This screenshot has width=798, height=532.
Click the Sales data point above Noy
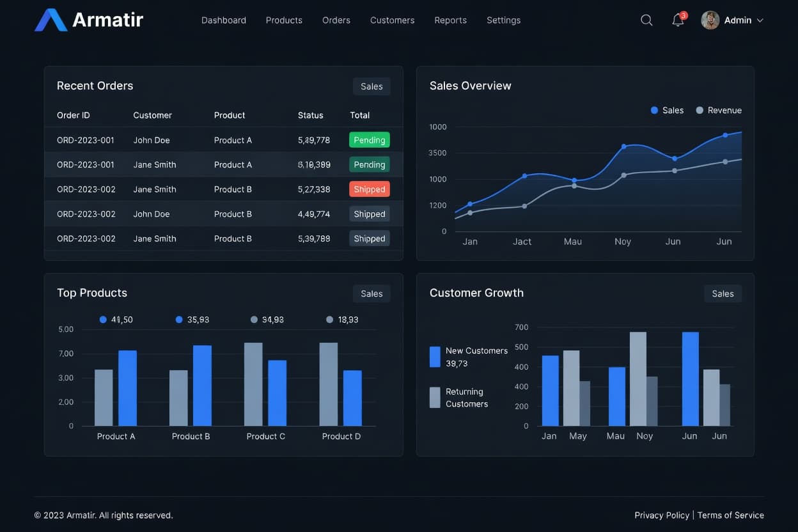[x=624, y=146]
